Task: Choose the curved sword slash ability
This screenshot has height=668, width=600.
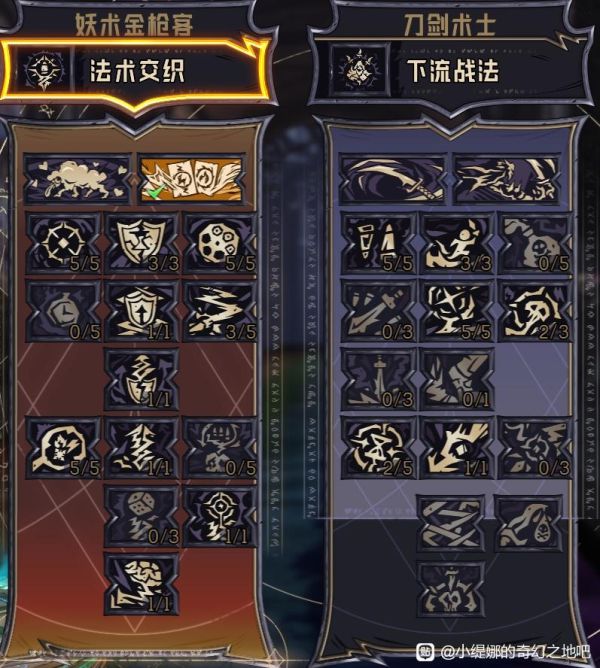Action: (x=392, y=179)
